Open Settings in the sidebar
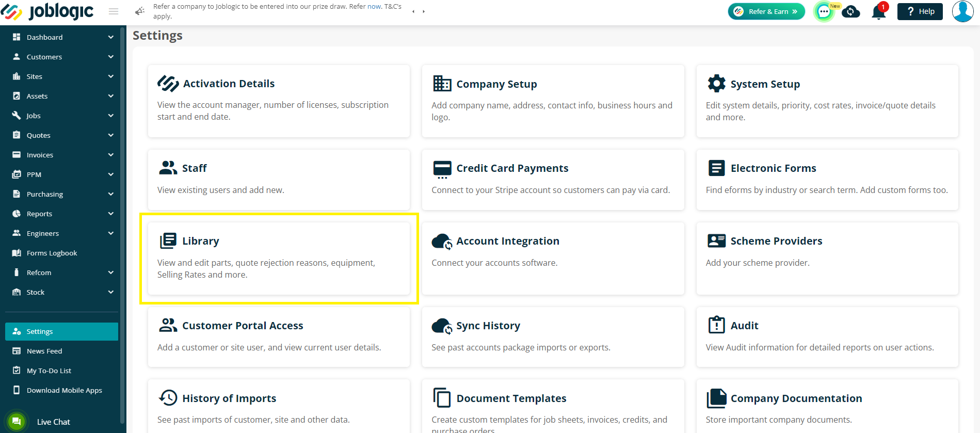980x433 pixels. [61, 331]
